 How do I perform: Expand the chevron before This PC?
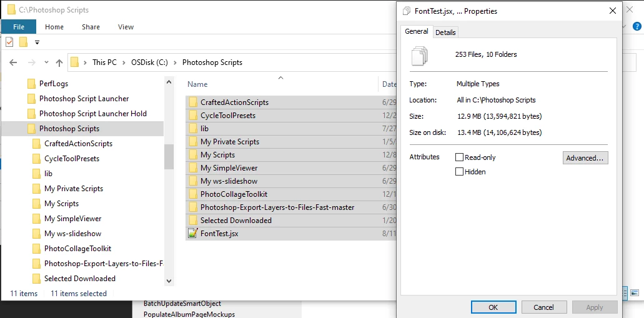(x=85, y=62)
